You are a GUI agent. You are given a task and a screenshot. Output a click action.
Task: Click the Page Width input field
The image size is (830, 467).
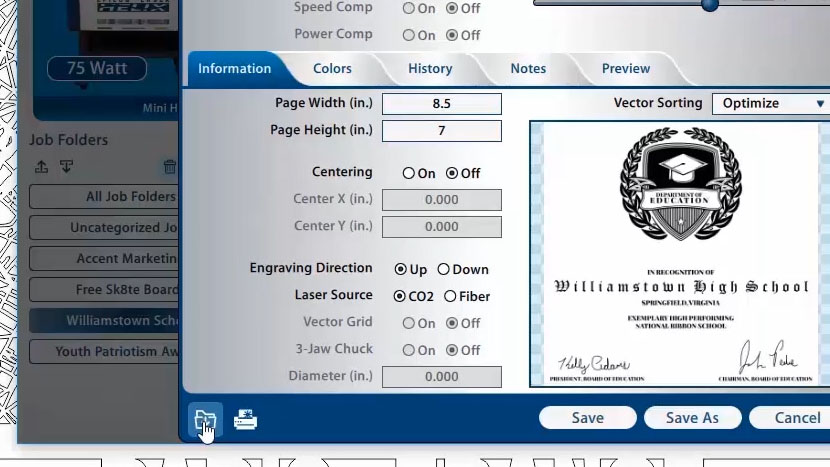[441, 104]
